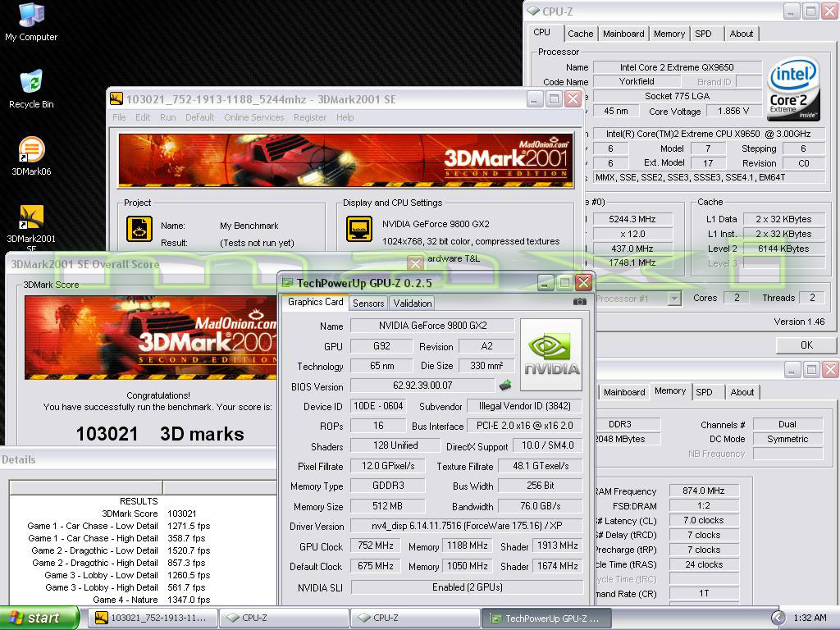The height and width of the screenshot is (630, 840).
Task: Open the Register menu in 3DMark2001
Action: point(309,117)
